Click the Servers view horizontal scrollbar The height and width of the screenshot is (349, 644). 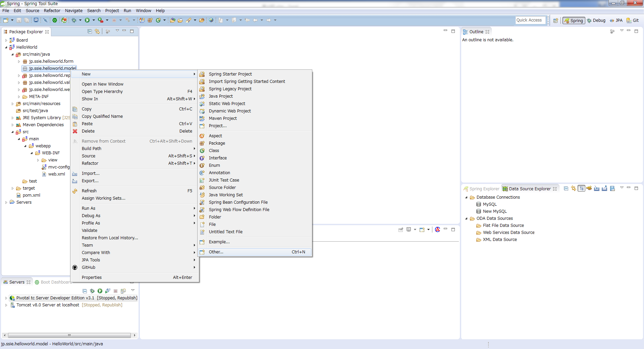69,335
